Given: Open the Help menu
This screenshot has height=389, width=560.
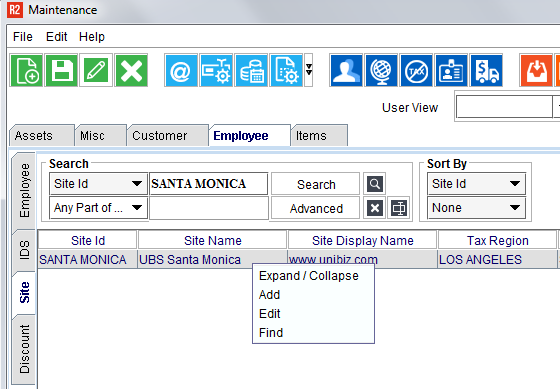Looking at the screenshot, I should pos(92,36).
